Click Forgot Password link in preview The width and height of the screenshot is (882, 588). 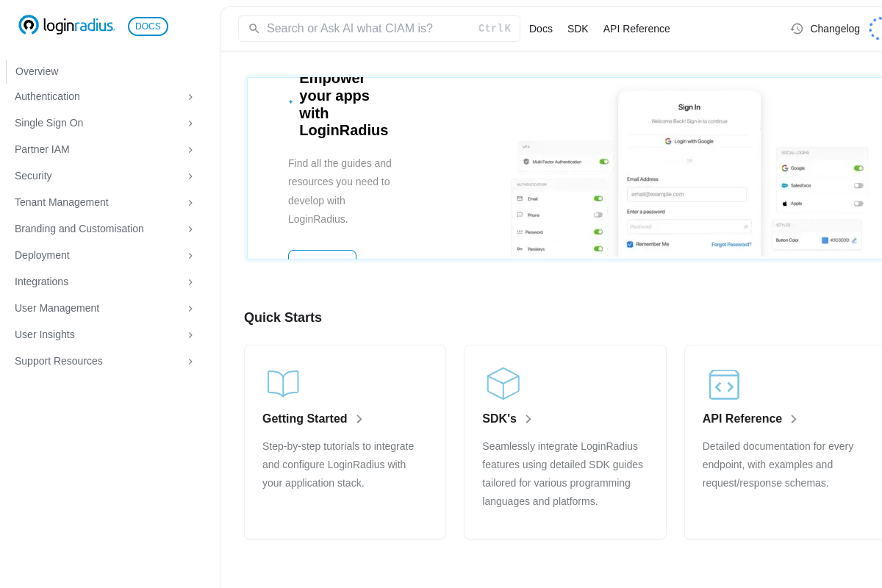[x=731, y=244]
